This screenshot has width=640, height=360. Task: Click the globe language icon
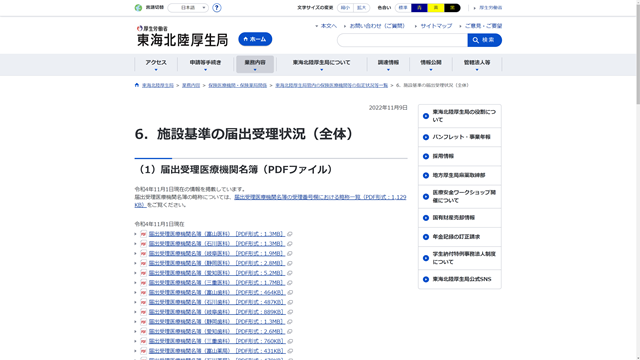tap(138, 8)
